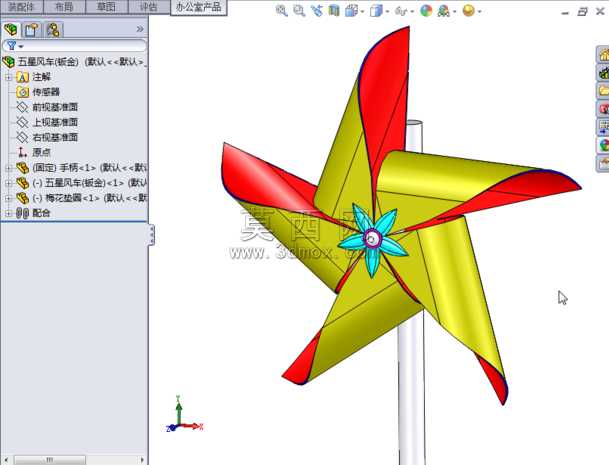Click the horizontal scrollbar thumb in tree panel

[50, 460]
